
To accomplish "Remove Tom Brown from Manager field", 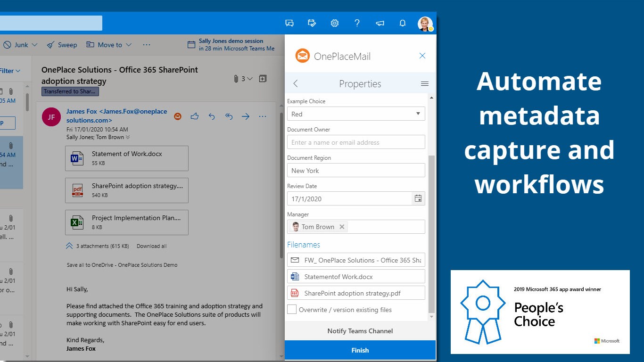I will tap(342, 227).
